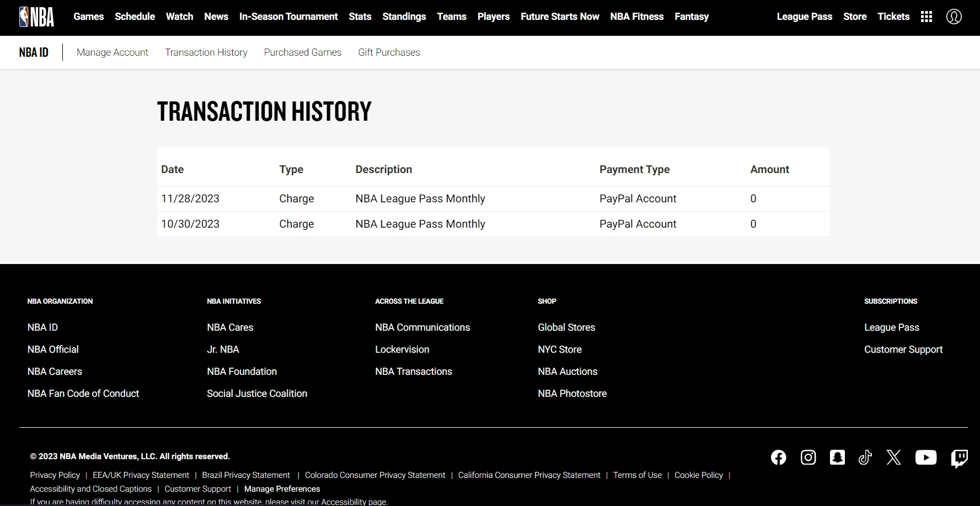Select the 11/28/2023 NBA League Pass transaction row
This screenshot has height=506, width=980.
(x=493, y=198)
